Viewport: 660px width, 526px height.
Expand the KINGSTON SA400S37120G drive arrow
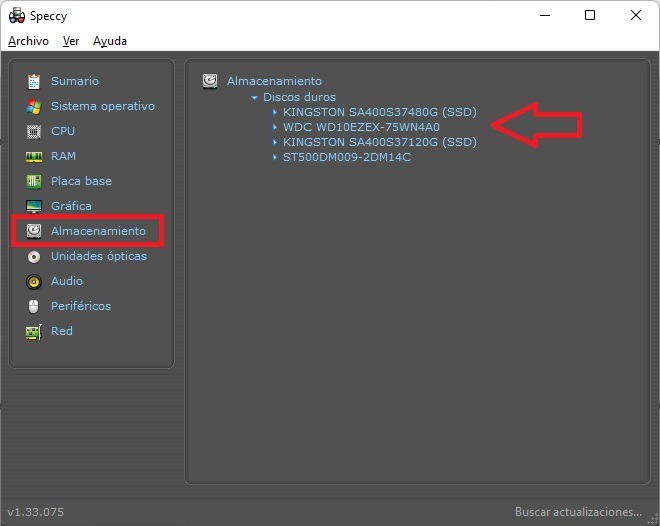275,142
